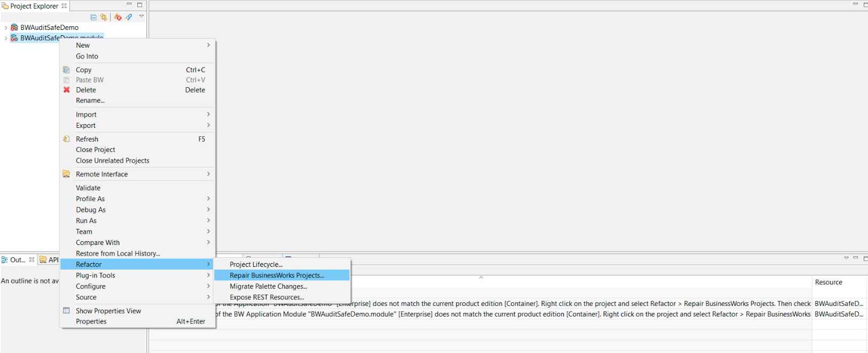The image size is (868, 353).
Task: Expand the Run As submenu
Action: (138, 220)
